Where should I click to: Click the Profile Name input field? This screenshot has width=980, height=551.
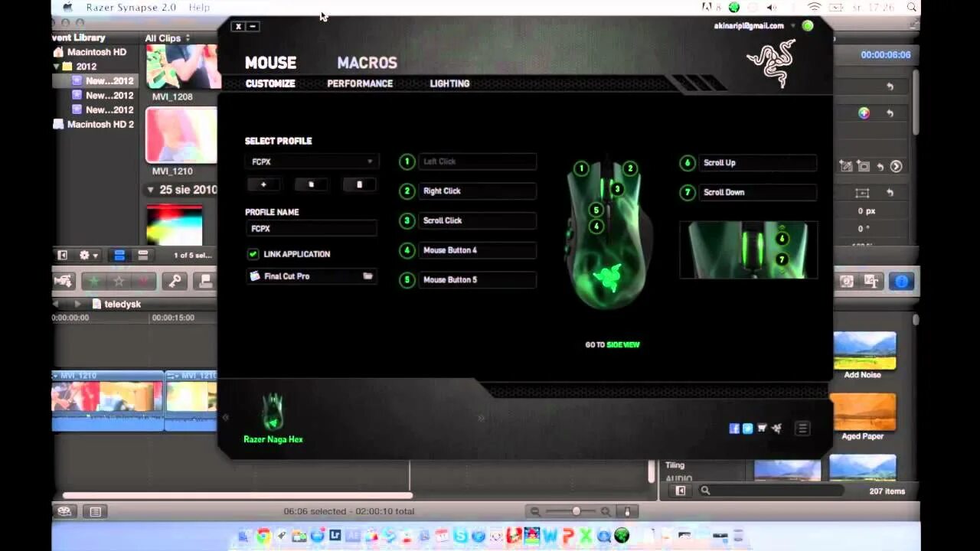(x=312, y=229)
